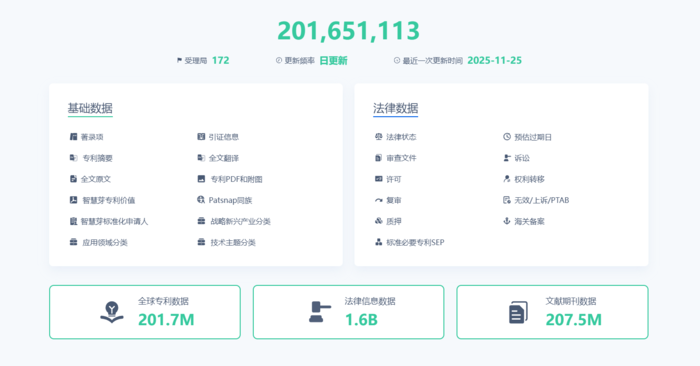Open the 全文原文 text link

[96, 179]
